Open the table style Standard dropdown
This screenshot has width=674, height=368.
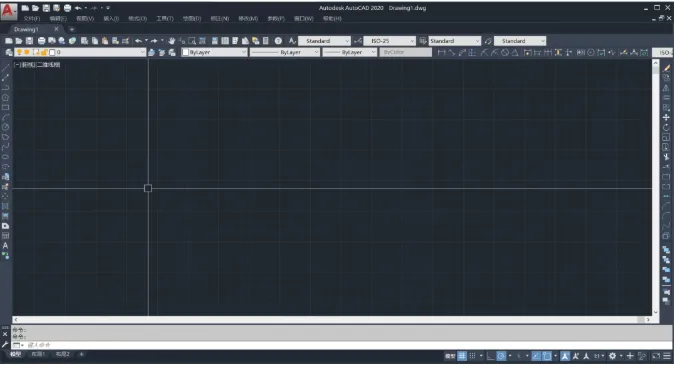tap(455, 41)
